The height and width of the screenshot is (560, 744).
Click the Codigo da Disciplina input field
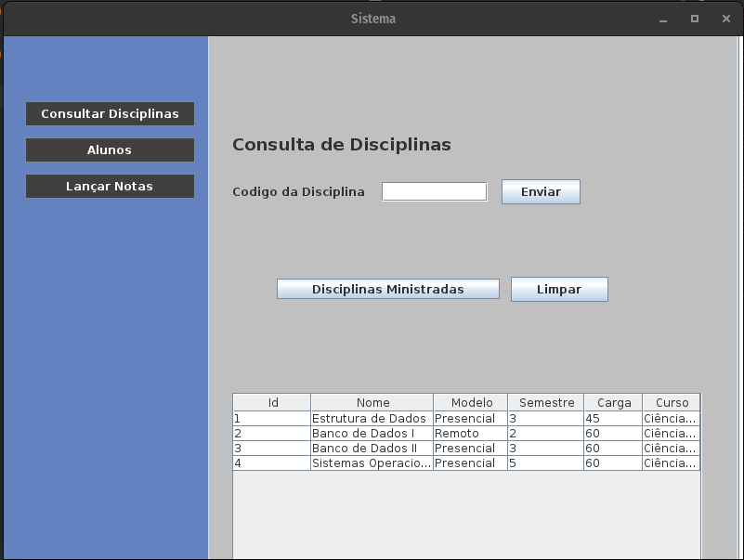click(434, 191)
